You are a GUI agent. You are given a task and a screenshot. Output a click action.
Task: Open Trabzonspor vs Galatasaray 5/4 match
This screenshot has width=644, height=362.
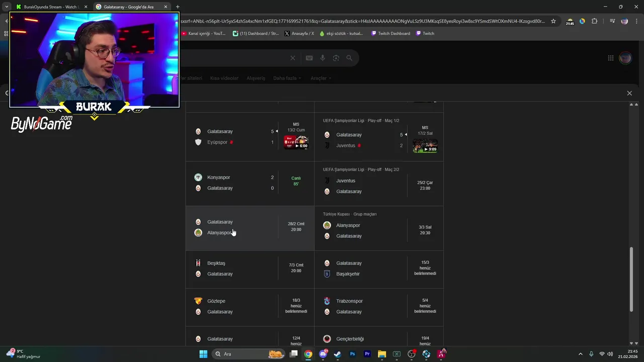tap(379, 307)
